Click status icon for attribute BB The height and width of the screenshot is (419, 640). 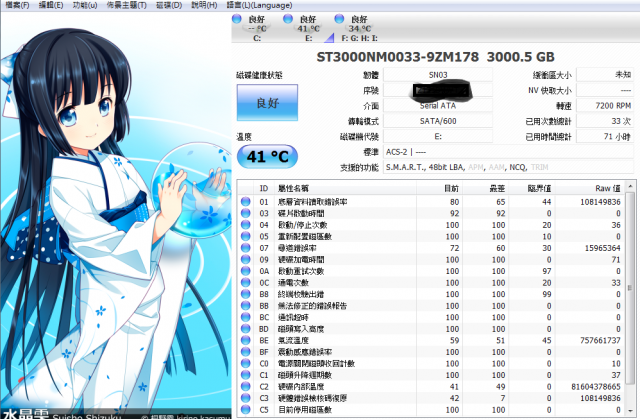pyautogui.click(x=245, y=306)
